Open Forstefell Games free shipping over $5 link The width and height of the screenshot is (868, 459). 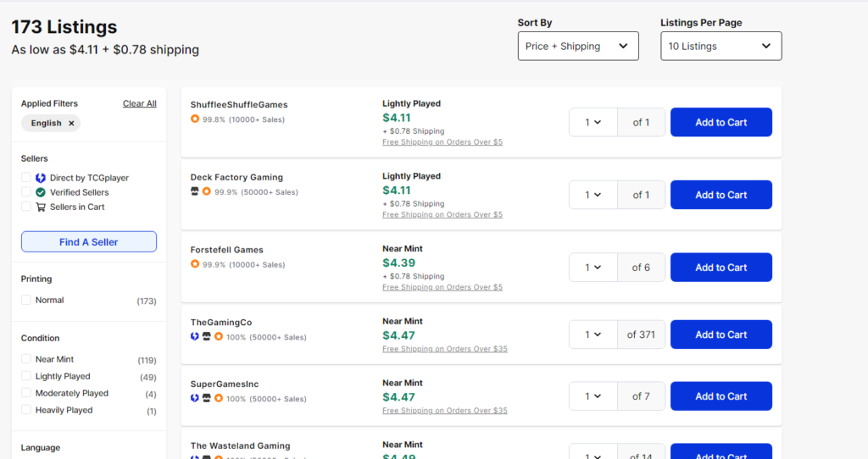[442, 287]
